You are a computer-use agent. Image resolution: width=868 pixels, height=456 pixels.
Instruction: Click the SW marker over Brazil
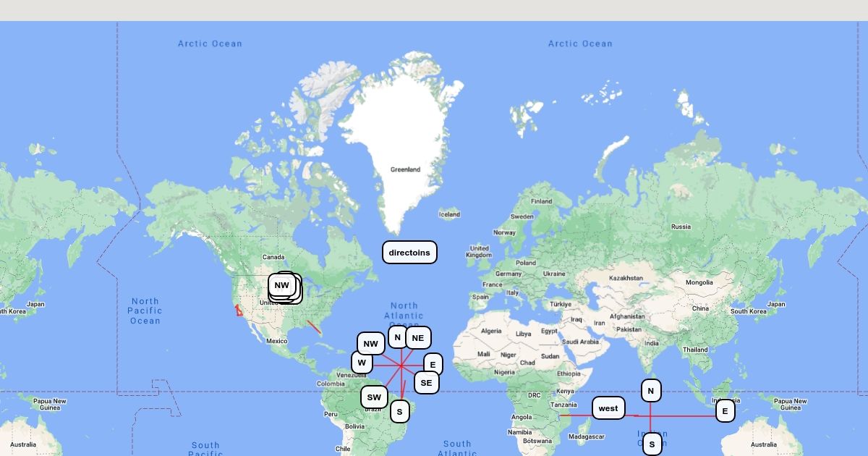tap(374, 397)
